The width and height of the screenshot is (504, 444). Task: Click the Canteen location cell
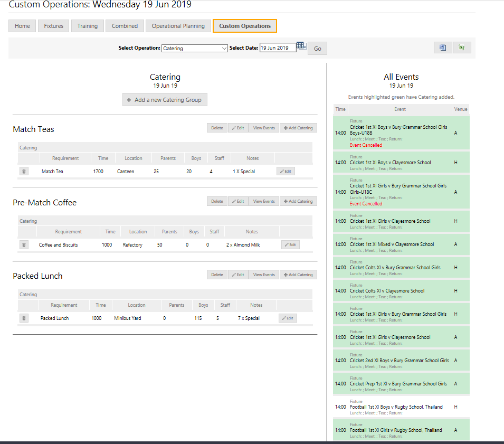point(126,172)
